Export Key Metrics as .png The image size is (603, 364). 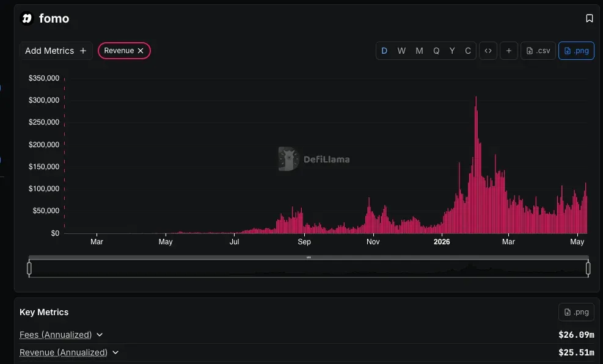[576, 312]
